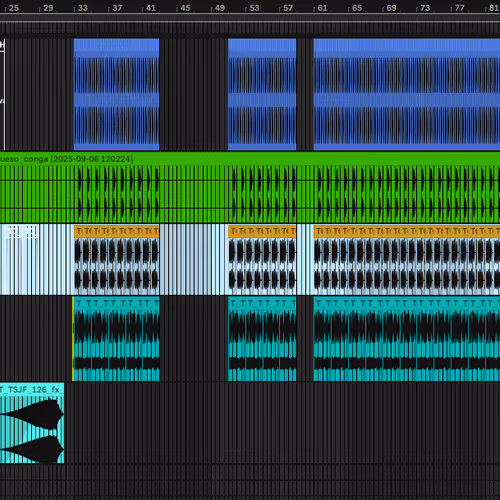Screen dimensions: 500x500
Task: Select the first teal audio clip
Action: [x=116, y=339]
